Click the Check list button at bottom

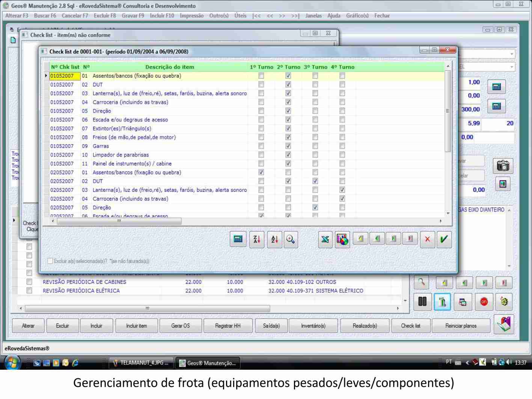pos(411,326)
